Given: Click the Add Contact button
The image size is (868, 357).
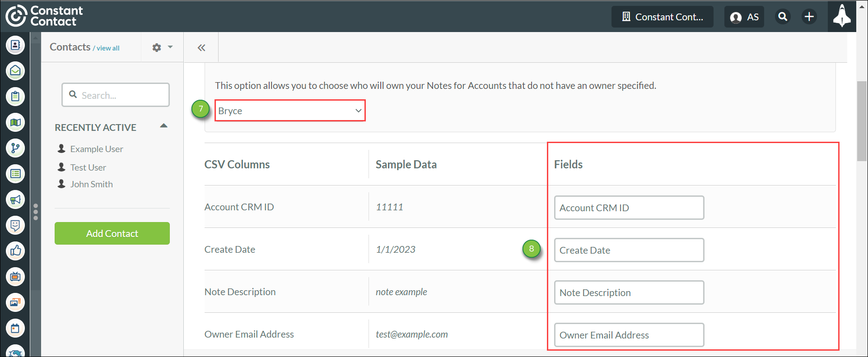Looking at the screenshot, I should 112,233.
